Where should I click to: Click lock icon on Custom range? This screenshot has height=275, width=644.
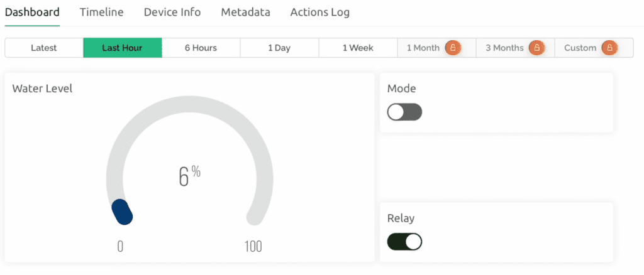pyautogui.click(x=609, y=48)
